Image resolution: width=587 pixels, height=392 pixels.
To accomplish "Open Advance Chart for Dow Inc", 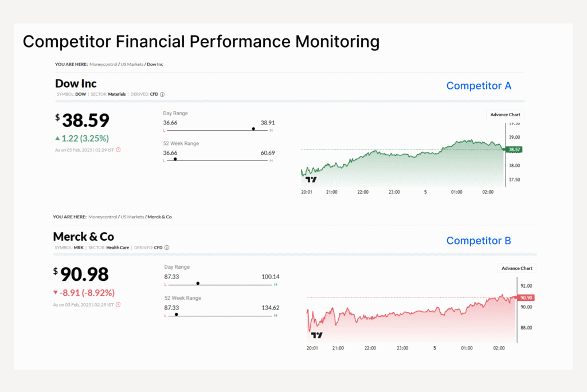I will click(505, 114).
